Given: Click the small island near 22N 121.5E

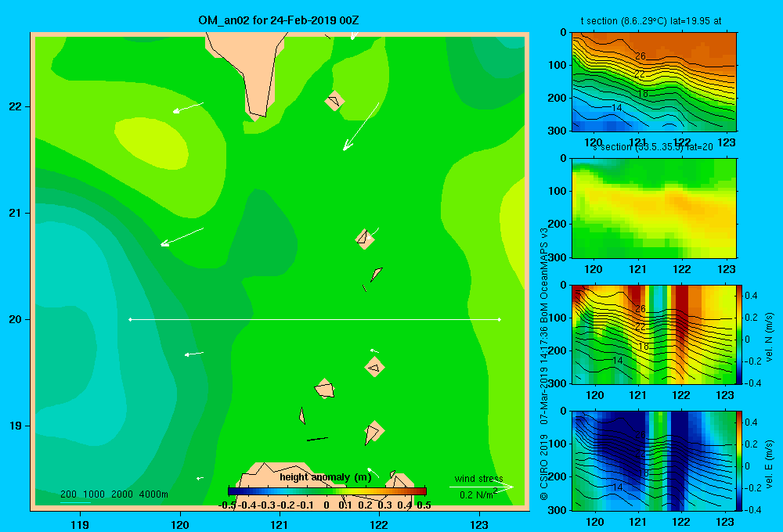Looking at the screenshot, I should [334, 100].
